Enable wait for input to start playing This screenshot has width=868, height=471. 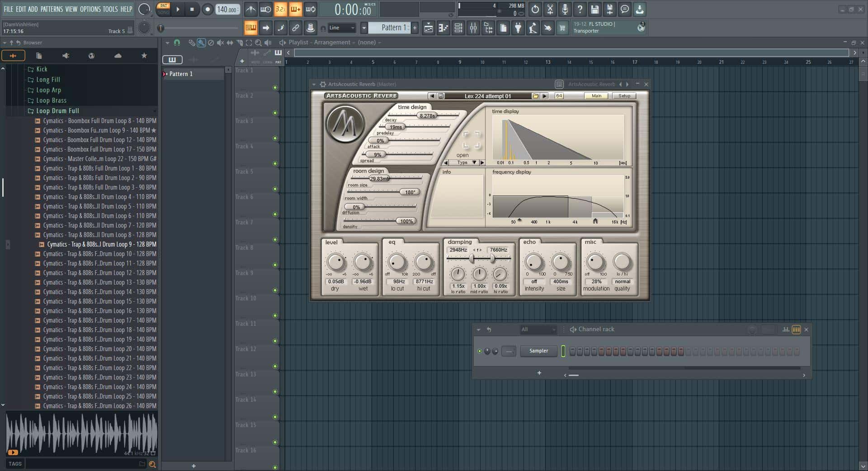pyautogui.click(x=265, y=9)
